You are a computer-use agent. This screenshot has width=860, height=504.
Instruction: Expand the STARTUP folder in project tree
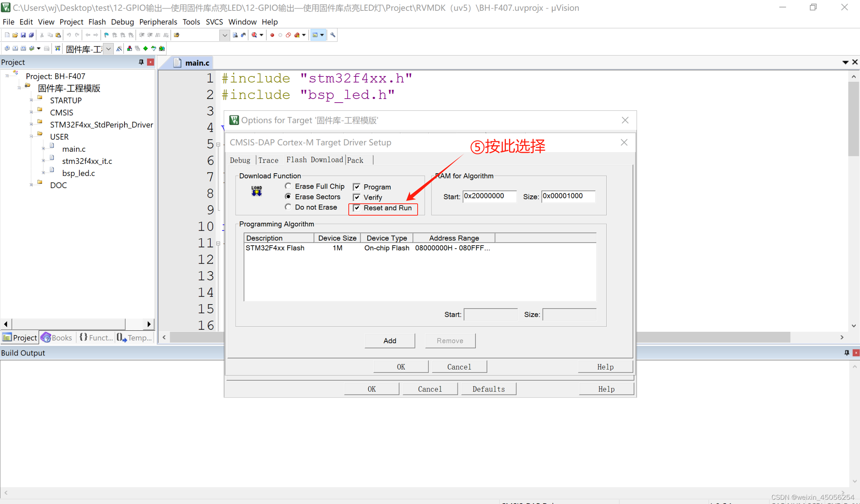31,100
